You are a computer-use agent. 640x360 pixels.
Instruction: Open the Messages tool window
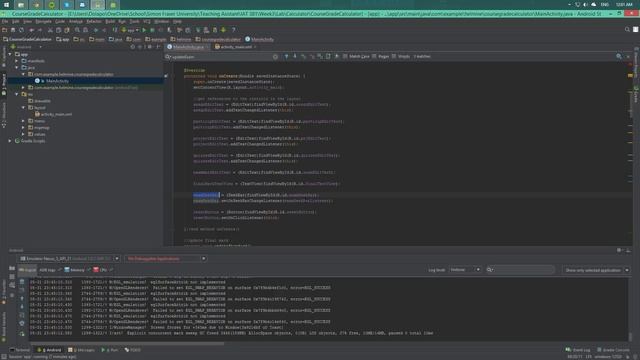(82, 350)
